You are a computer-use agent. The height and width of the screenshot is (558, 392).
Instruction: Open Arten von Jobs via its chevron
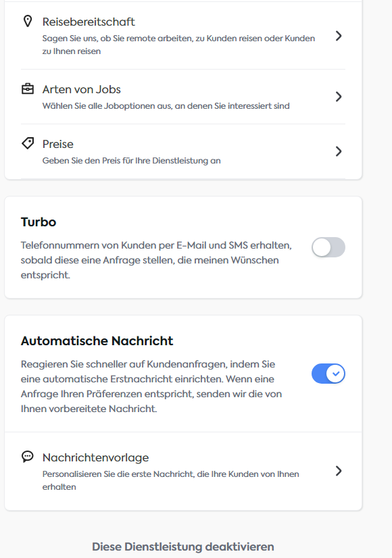coord(339,97)
